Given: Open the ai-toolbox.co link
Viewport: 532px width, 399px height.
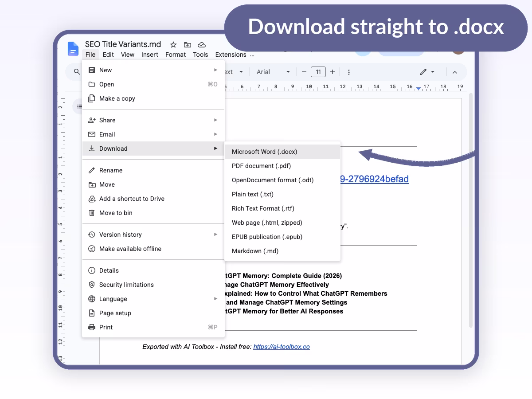Looking at the screenshot, I should coord(282,347).
